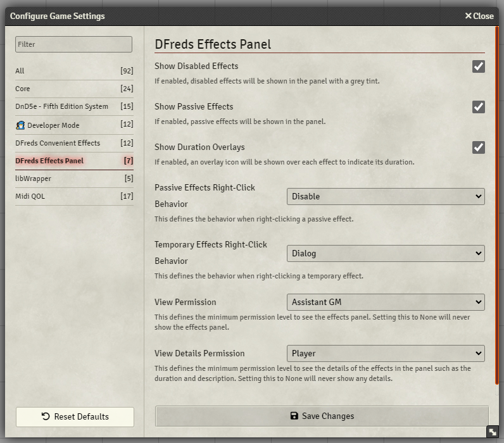Open the View Details Permission dropdown
504x443 pixels.
[x=386, y=353]
